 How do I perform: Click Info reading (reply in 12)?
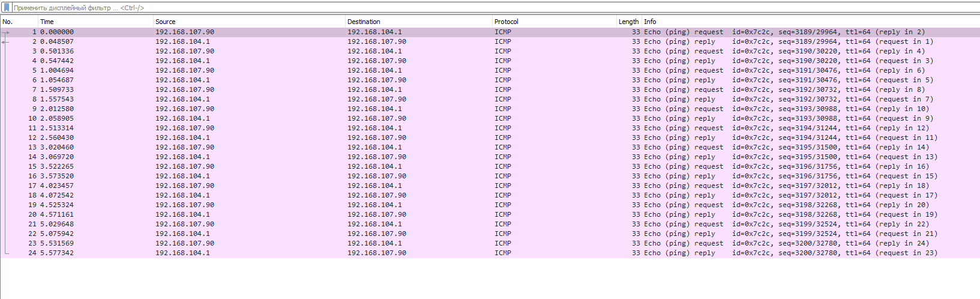point(786,128)
